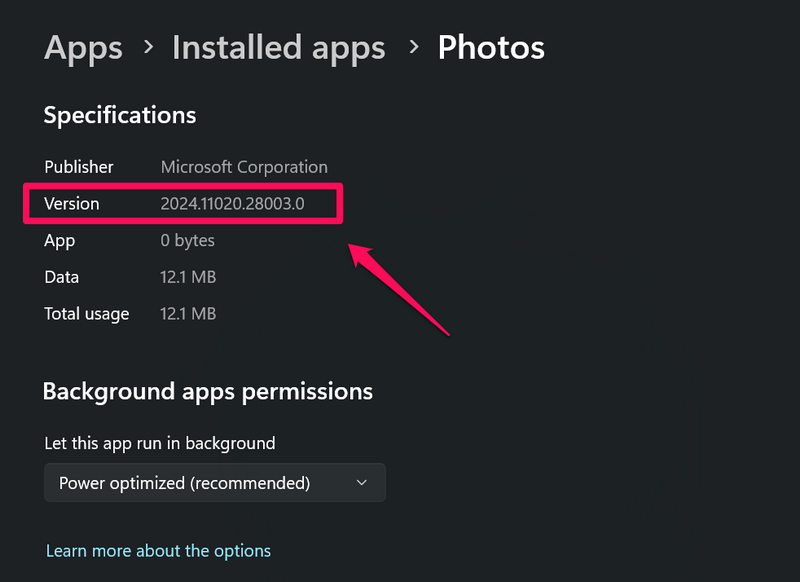The image size is (800, 582).
Task: Open the Power optimized (recommended) dropdown
Action: point(214,483)
